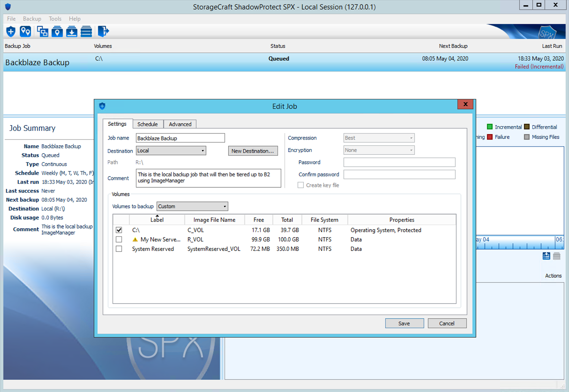This screenshot has height=392, width=569.
Task: Click the archive box with pin icon
Action: (x=57, y=32)
